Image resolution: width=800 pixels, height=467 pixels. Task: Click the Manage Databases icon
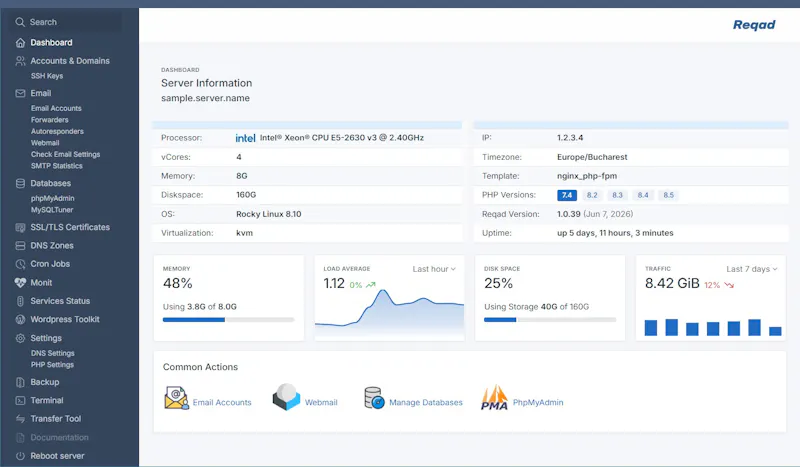374,398
